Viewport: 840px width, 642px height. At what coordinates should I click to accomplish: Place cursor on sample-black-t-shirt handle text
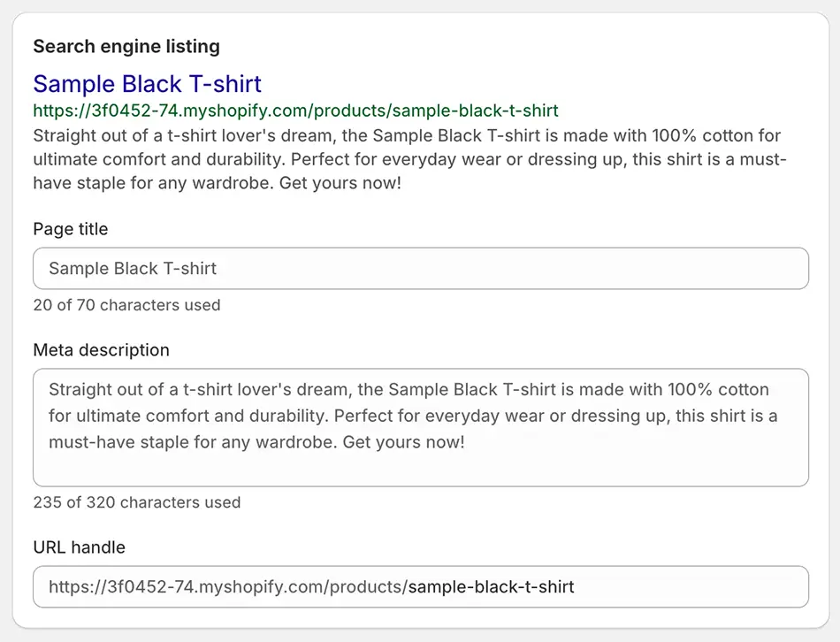(492, 587)
